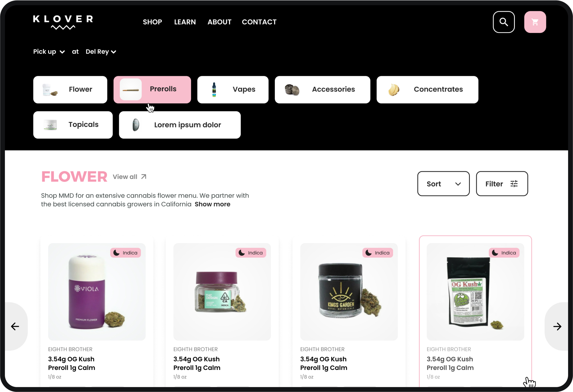Go to the CONTACT page
This screenshot has width=573, height=392.
tap(259, 22)
